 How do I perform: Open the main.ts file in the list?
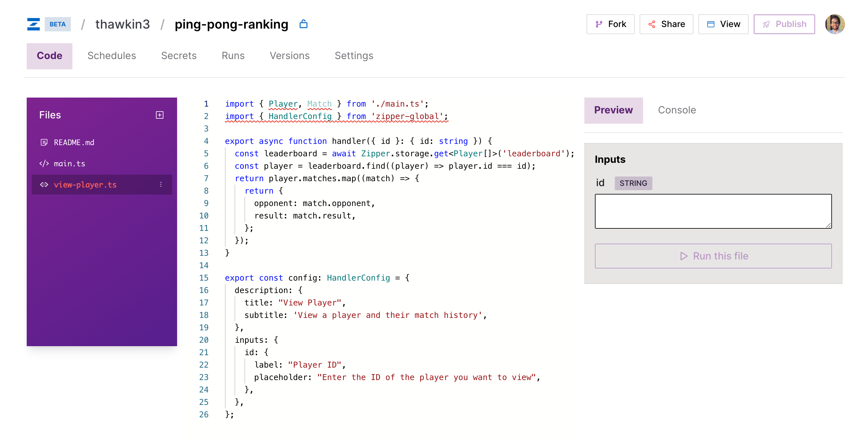69,163
